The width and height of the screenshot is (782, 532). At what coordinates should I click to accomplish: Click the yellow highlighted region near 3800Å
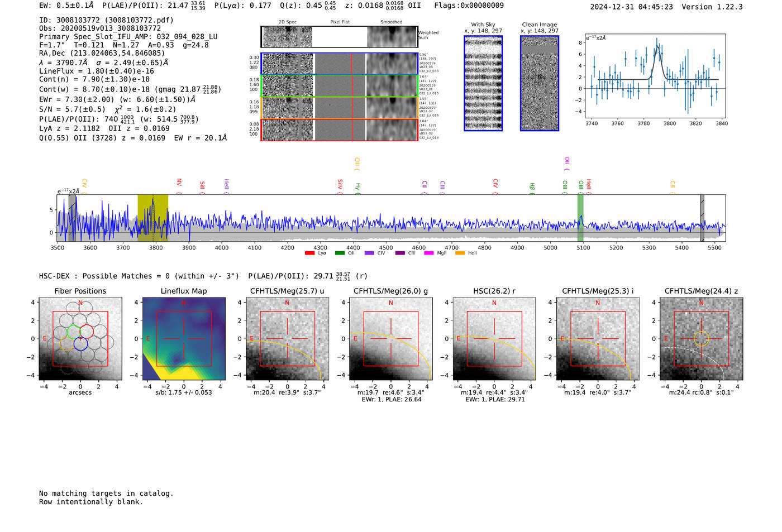152,218
